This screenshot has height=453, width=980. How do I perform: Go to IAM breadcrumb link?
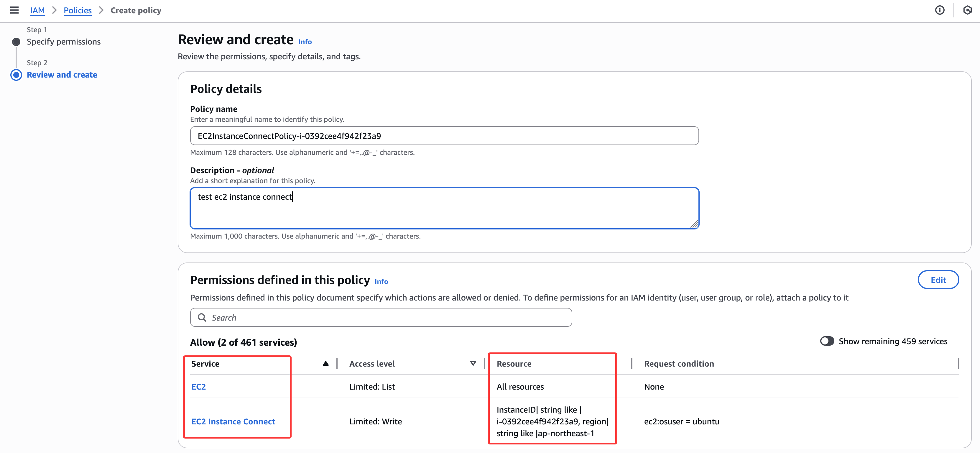pos(37,10)
